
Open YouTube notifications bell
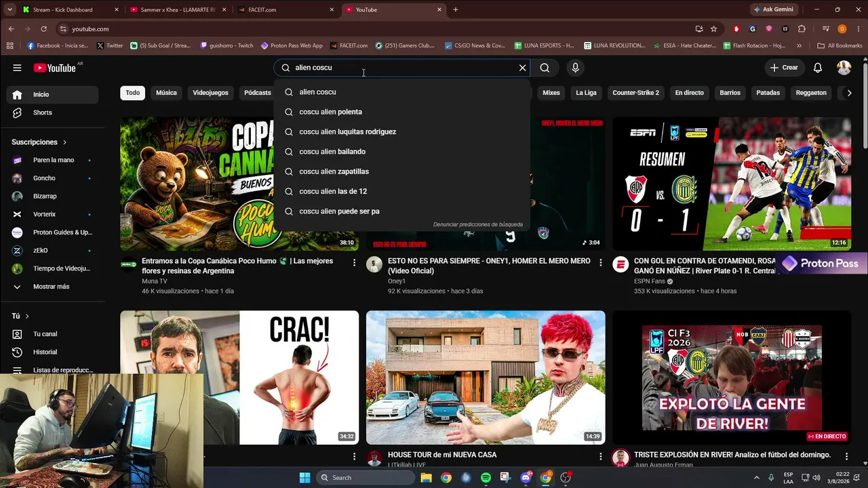[x=818, y=68]
